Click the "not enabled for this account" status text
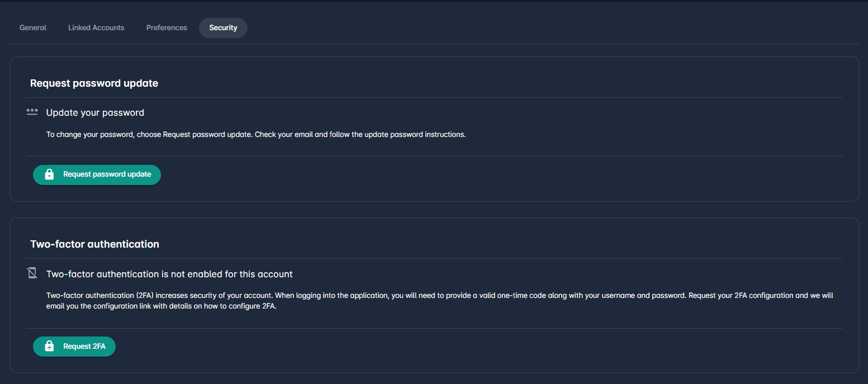This screenshot has width=868, height=384. point(169,274)
